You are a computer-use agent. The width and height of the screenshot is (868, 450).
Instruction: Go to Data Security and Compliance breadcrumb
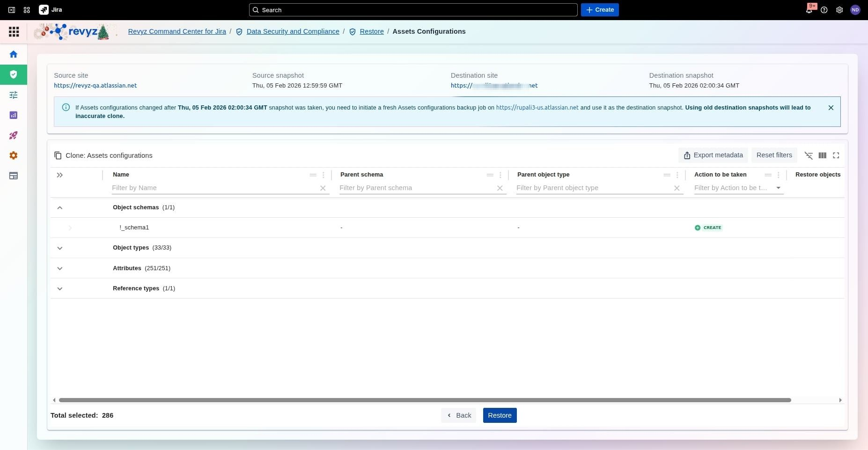(x=293, y=31)
